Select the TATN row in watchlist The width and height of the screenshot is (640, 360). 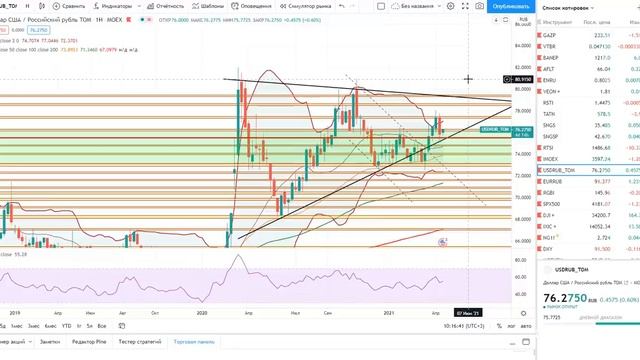click(x=589, y=114)
